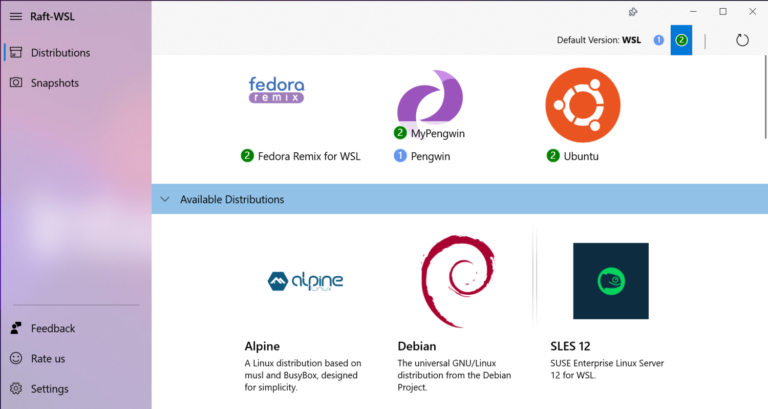Open the Feedback link
768x409 pixels.
point(52,328)
